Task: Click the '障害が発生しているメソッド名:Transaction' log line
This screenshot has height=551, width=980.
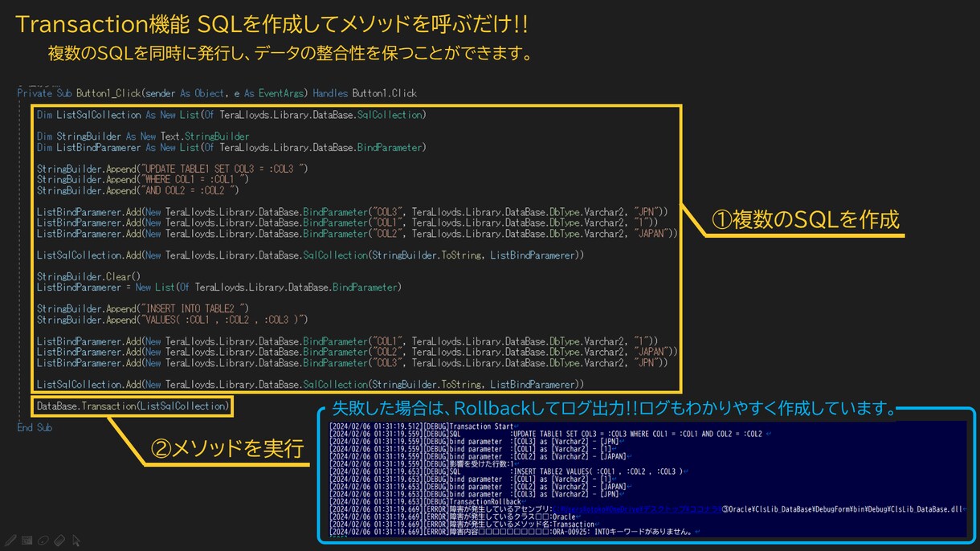Action: [463, 524]
